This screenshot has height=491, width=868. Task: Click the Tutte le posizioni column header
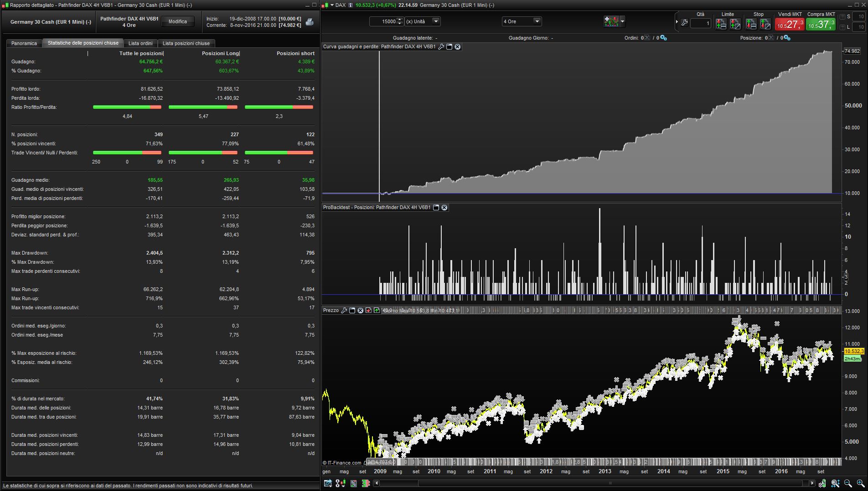[141, 53]
